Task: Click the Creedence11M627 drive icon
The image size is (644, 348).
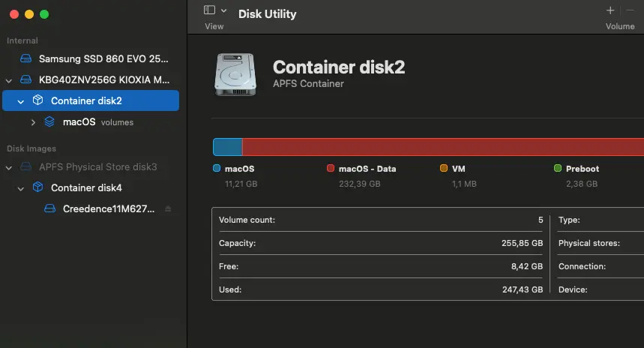Action: click(x=49, y=208)
